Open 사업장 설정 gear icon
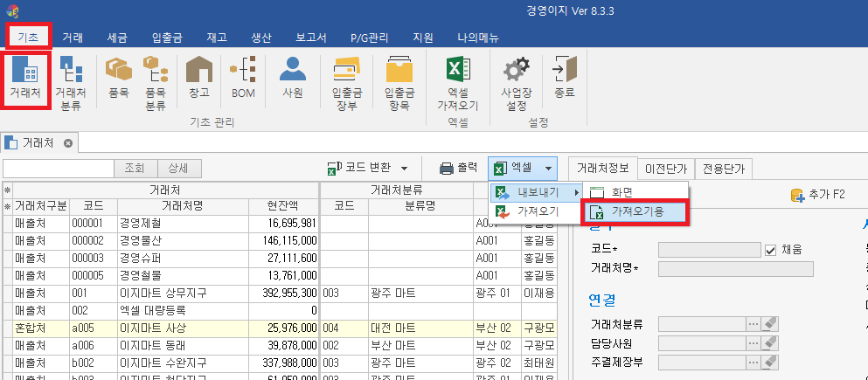The image size is (868, 380). [516, 80]
